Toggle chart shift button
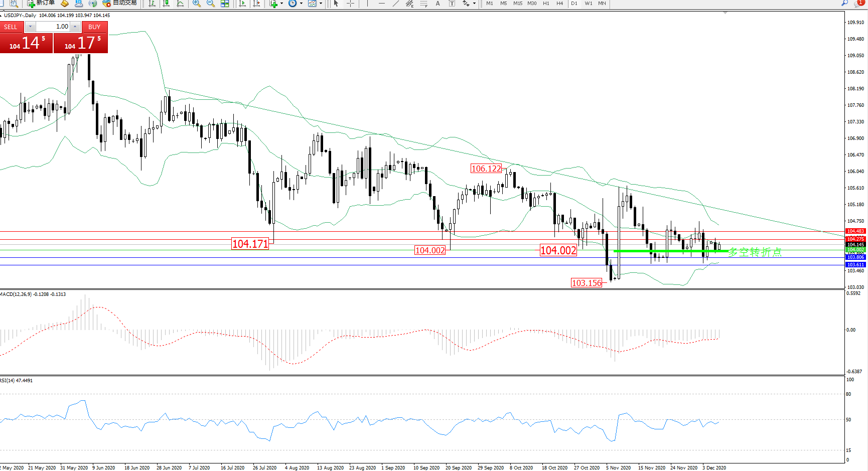This screenshot has height=471, width=868. pyautogui.click(x=256, y=4)
